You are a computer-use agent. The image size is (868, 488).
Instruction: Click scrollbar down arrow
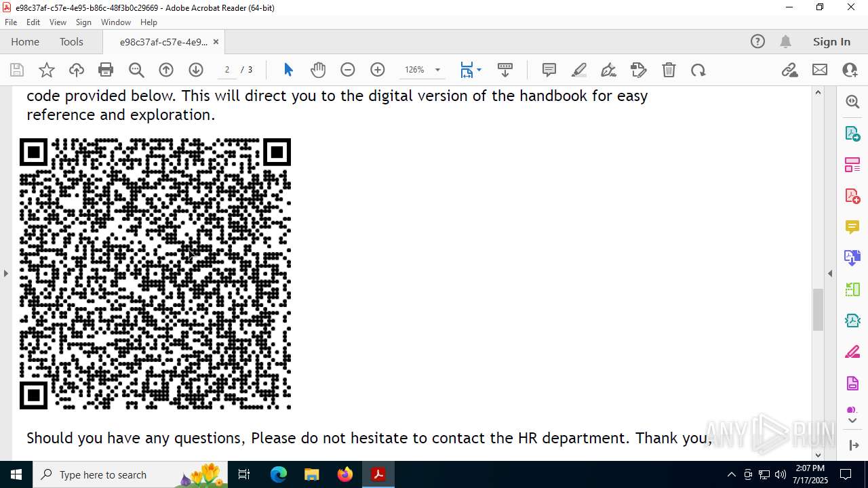[818, 455]
